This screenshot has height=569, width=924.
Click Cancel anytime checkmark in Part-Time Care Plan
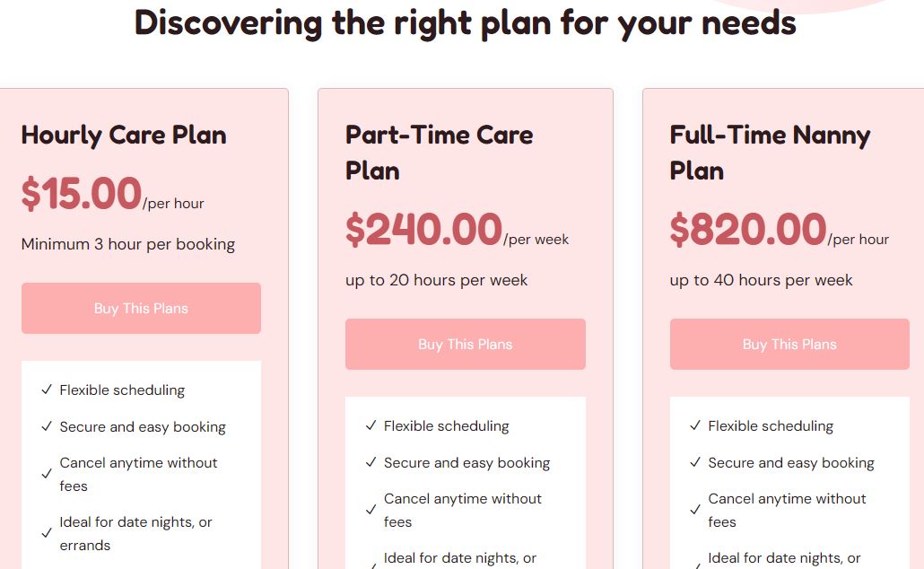point(370,511)
